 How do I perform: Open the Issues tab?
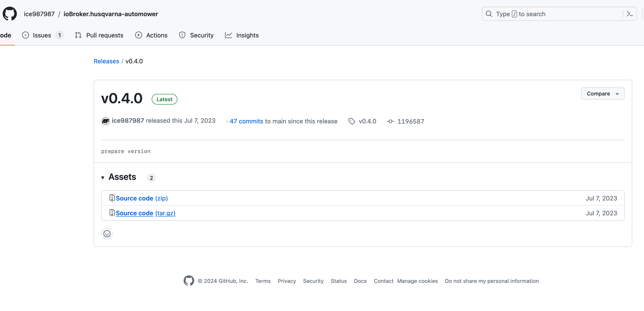[42, 35]
